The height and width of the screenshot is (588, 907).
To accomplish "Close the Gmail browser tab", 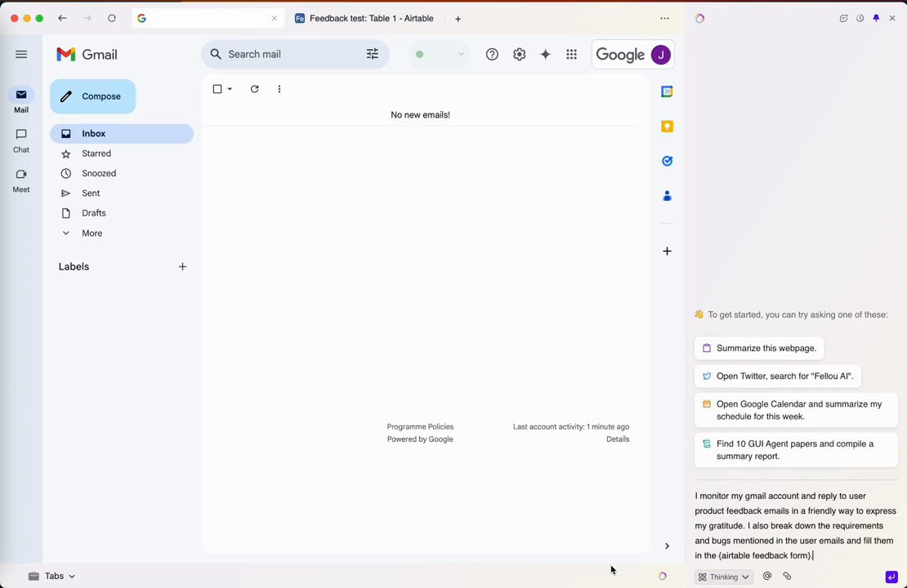I will [275, 19].
